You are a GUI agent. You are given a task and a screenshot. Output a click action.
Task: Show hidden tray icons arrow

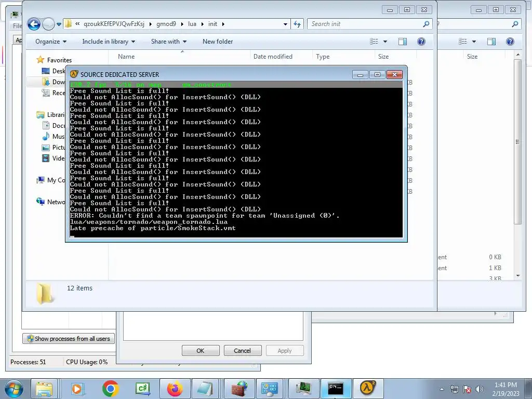(x=442, y=389)
